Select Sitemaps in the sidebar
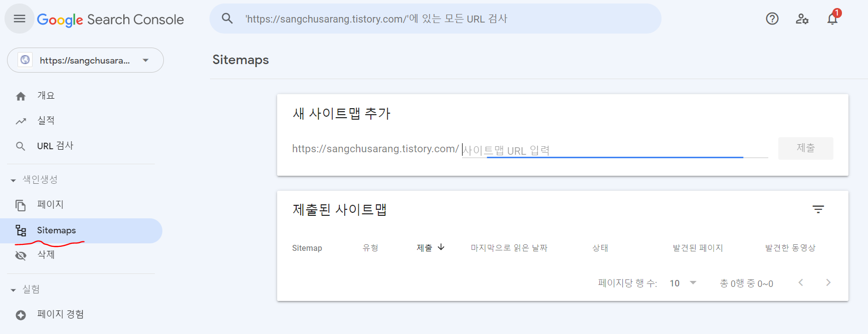The image size is (868, 334). click(x=81, y=230)
